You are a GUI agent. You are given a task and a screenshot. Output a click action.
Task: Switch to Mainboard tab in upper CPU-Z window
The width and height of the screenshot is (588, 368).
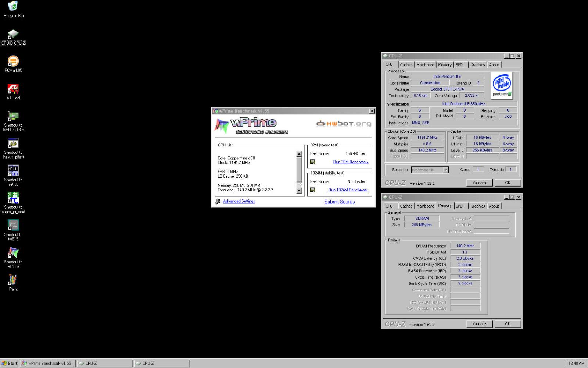(425, 65)
